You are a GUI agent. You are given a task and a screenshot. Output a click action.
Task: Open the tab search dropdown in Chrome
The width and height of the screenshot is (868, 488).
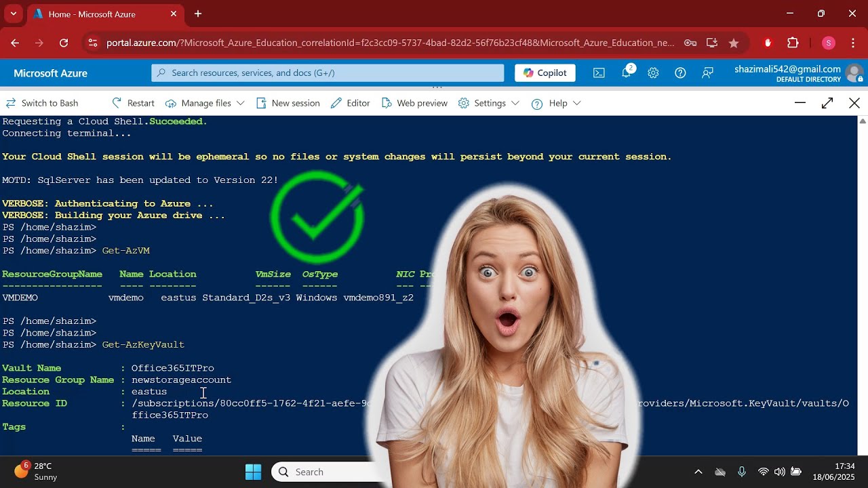pos(13,14)
